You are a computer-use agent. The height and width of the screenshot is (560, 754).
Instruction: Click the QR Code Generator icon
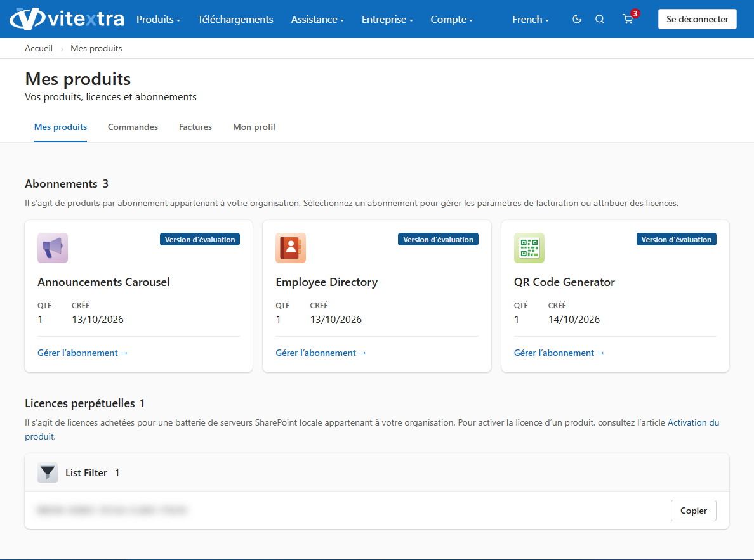529,248
